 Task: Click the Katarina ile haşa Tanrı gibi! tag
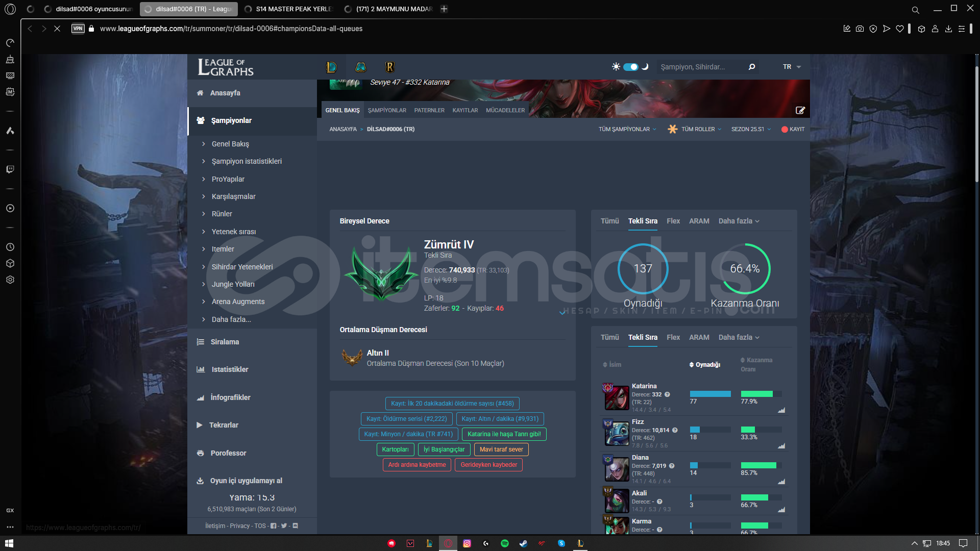[504, 434]
